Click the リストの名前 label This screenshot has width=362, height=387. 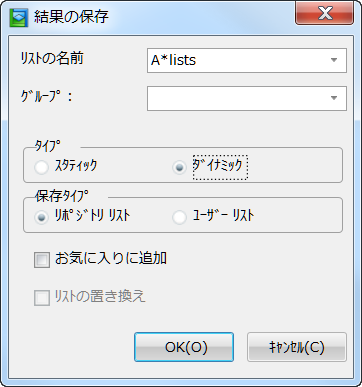[52, 59]
